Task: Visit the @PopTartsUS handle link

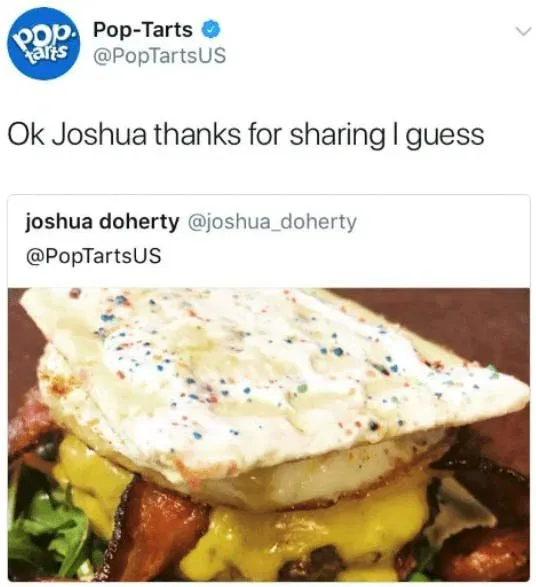Action: (x=159, y=56)
